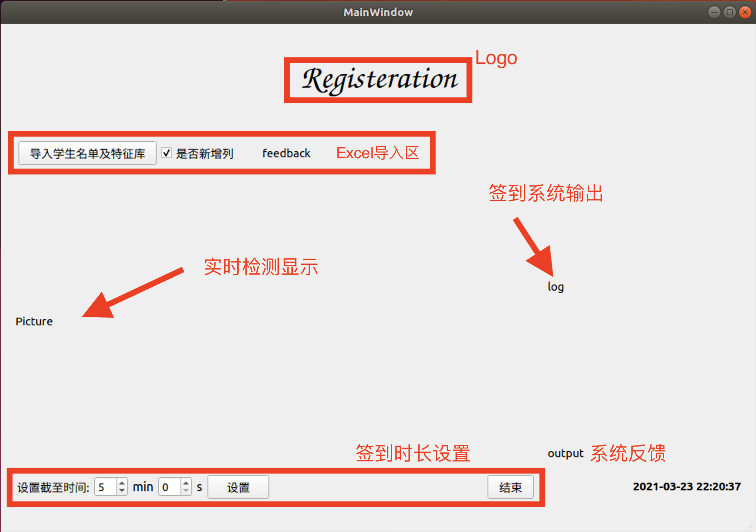Increase the seconds spinbox value
756x532 pixels.
click(x=186, y=483)
